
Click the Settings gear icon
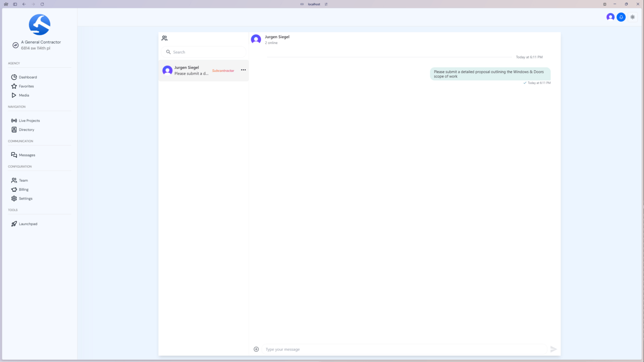(x=14, y=198)
